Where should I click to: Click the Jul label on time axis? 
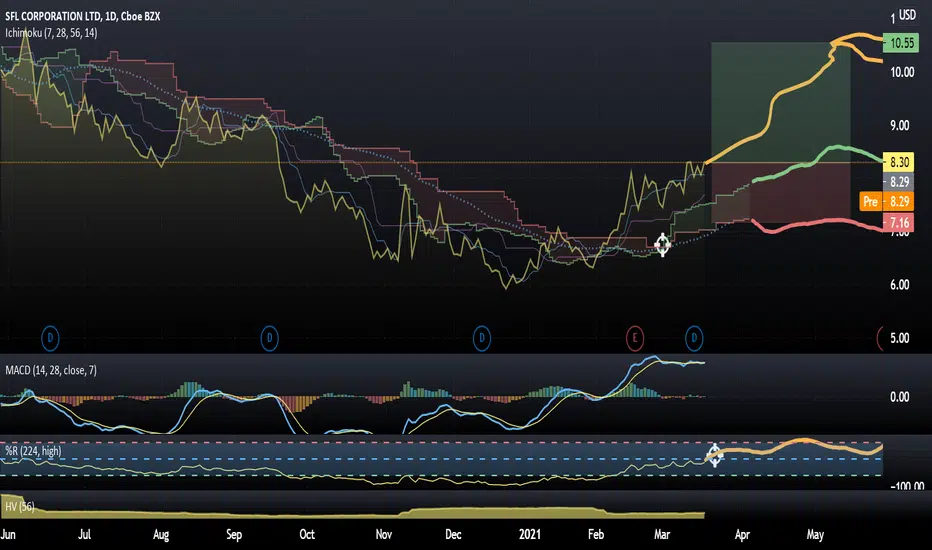84,534
